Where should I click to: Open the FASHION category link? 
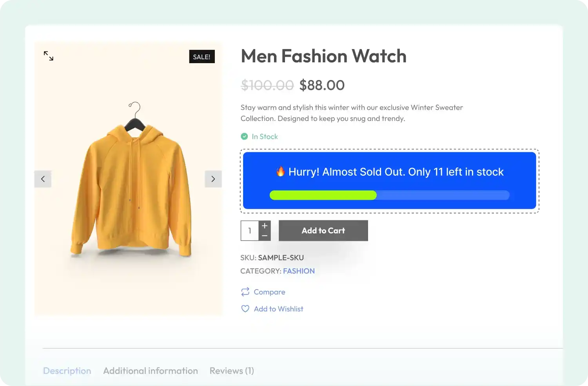coord(299,271)
